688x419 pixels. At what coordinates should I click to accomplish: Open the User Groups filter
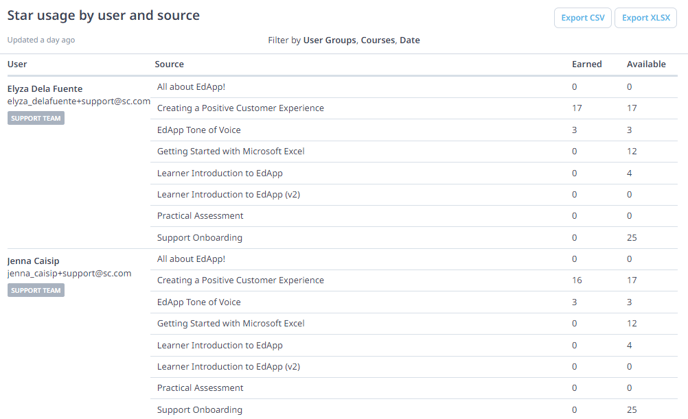[330, 40]
